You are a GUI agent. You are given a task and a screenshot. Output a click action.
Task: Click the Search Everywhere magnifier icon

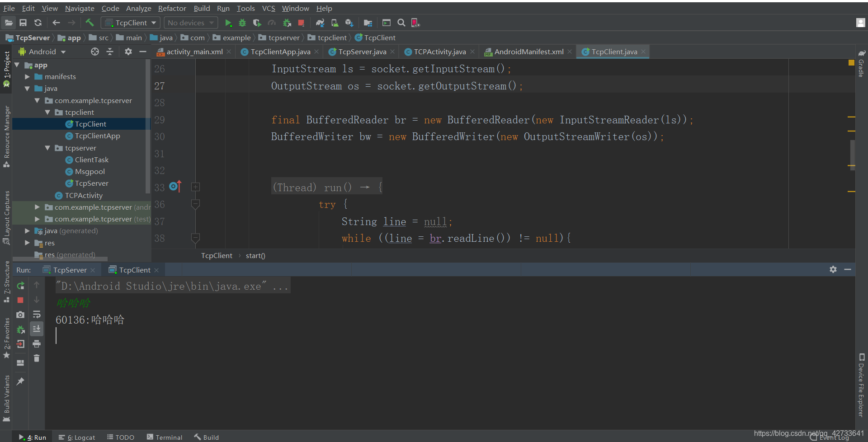pyautogui.click(x=401, y=23)
